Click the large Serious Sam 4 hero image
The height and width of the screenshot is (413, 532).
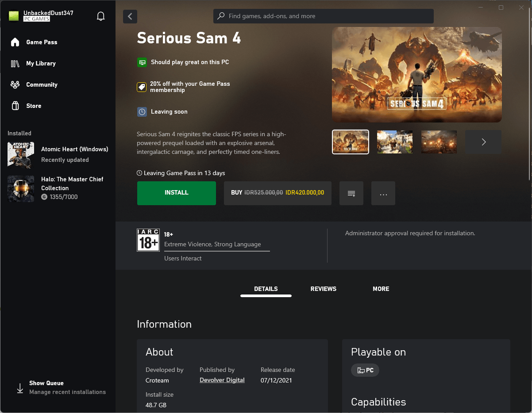(x=417, y=75)
